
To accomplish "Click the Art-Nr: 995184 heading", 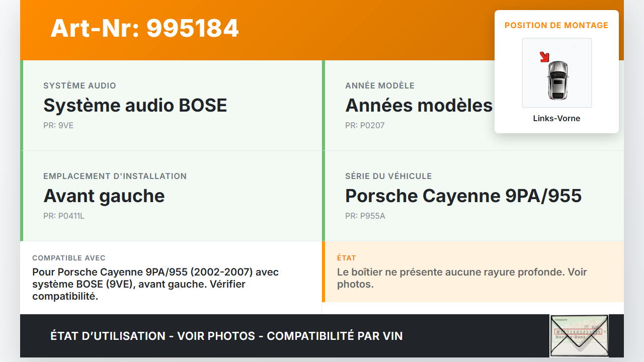I will pos(144,28).
